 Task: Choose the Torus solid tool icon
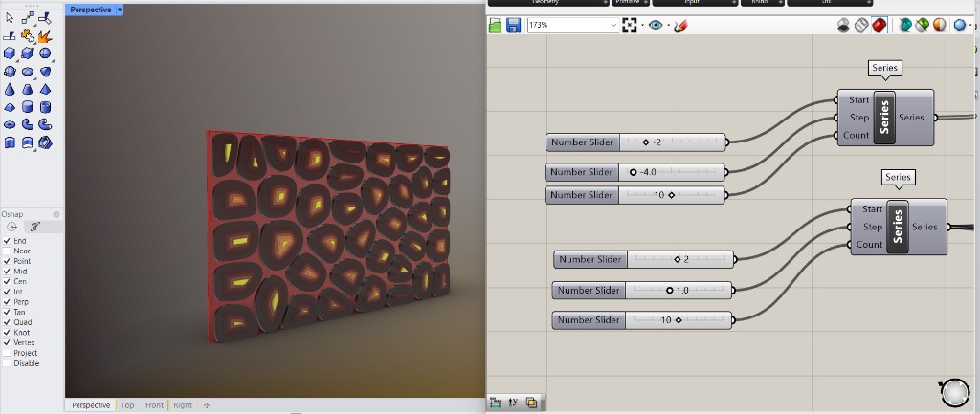coord(10,124)
